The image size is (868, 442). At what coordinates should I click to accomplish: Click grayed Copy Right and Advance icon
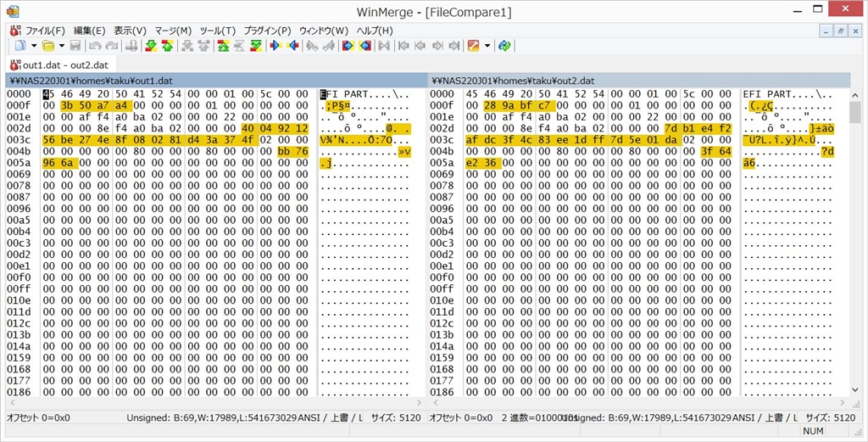click(312, 46)
